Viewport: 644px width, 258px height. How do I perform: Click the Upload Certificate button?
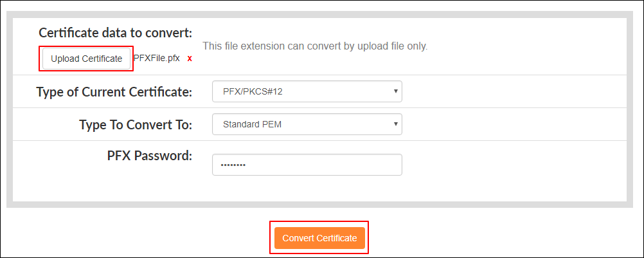[x=86, y=59]
